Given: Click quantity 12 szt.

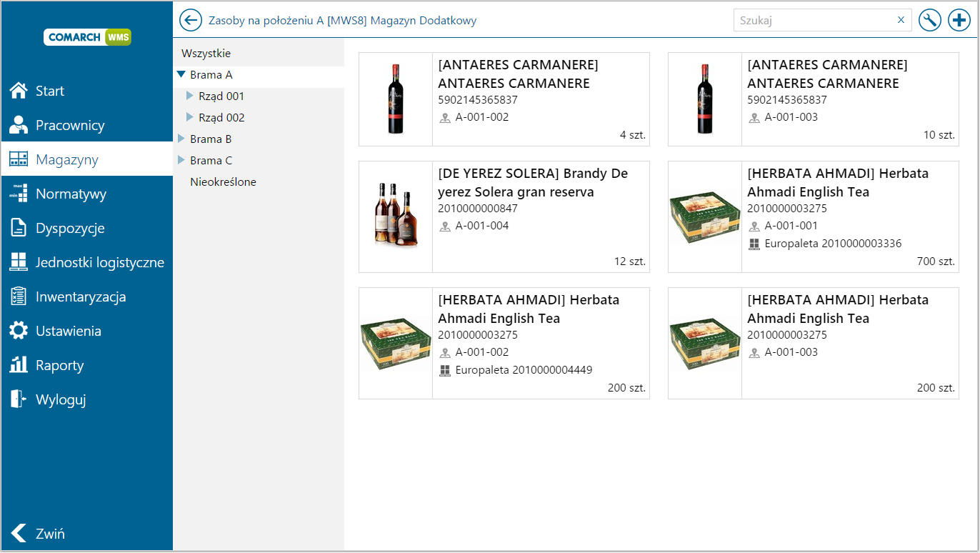Looking at the screenshot, I should [630, 261].
